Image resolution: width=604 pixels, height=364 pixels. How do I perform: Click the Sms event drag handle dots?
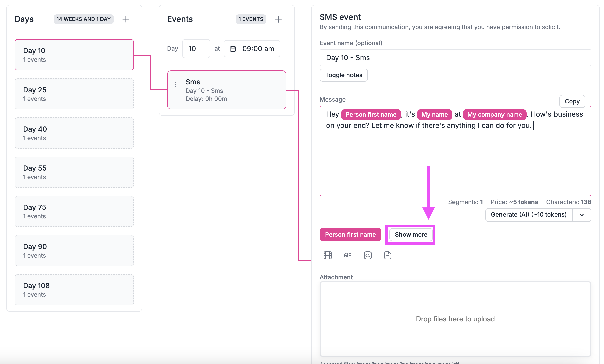[x=176, y=85]
